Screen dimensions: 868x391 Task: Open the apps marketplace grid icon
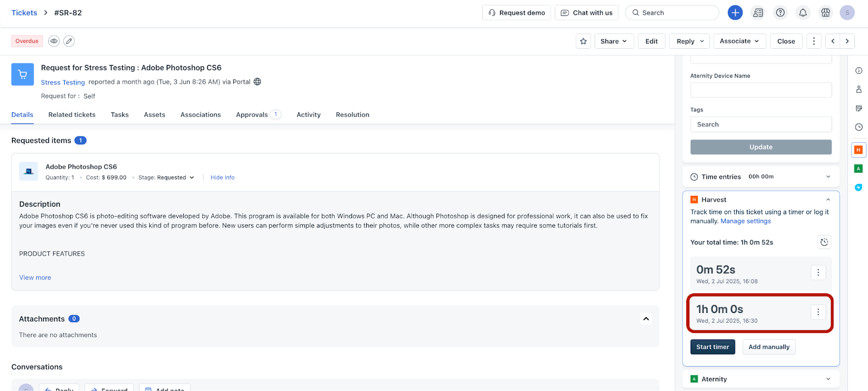click(826, 12)
